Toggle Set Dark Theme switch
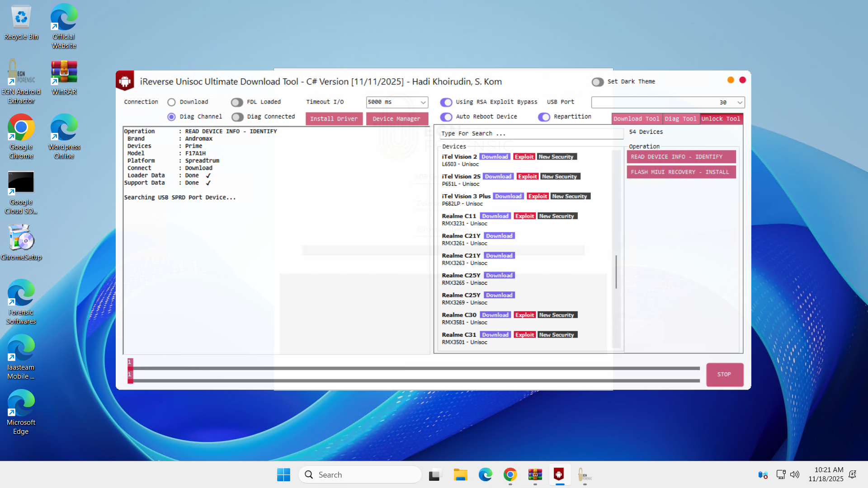This screenshot has width=868, height=488. (598, 82)
